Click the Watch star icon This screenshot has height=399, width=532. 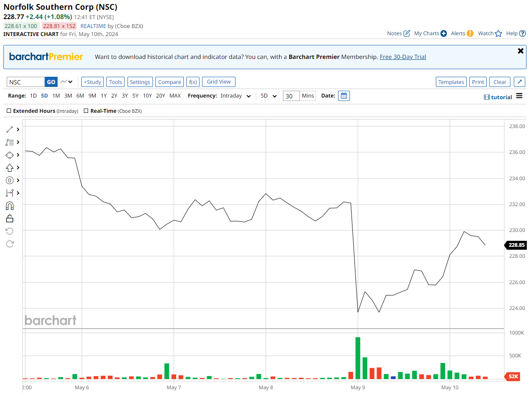pos(499,33)
